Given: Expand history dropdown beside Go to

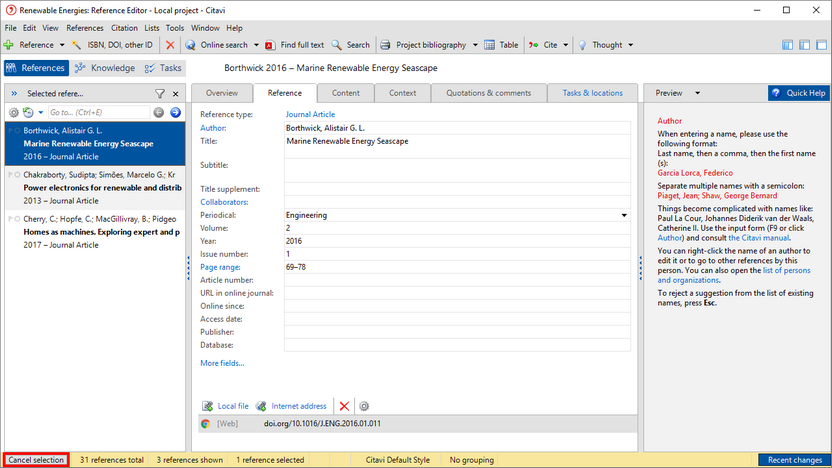Looking at the screenshot, I should coord(40,112).
